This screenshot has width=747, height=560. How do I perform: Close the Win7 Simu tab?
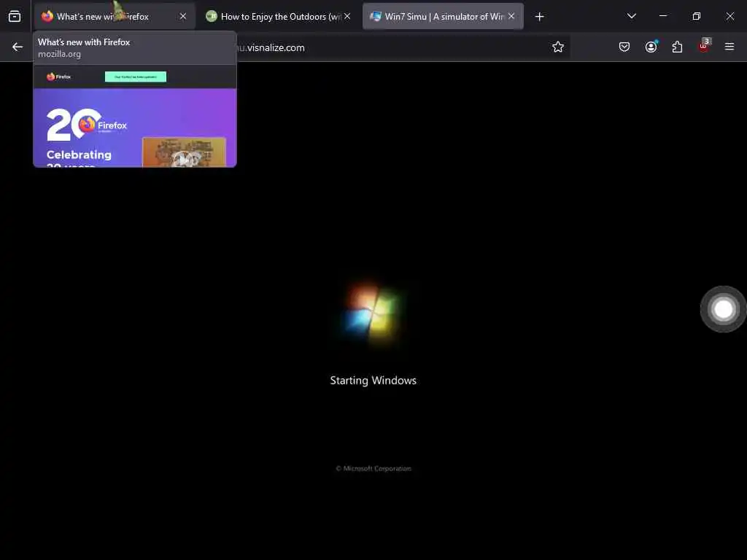point(511,17)
